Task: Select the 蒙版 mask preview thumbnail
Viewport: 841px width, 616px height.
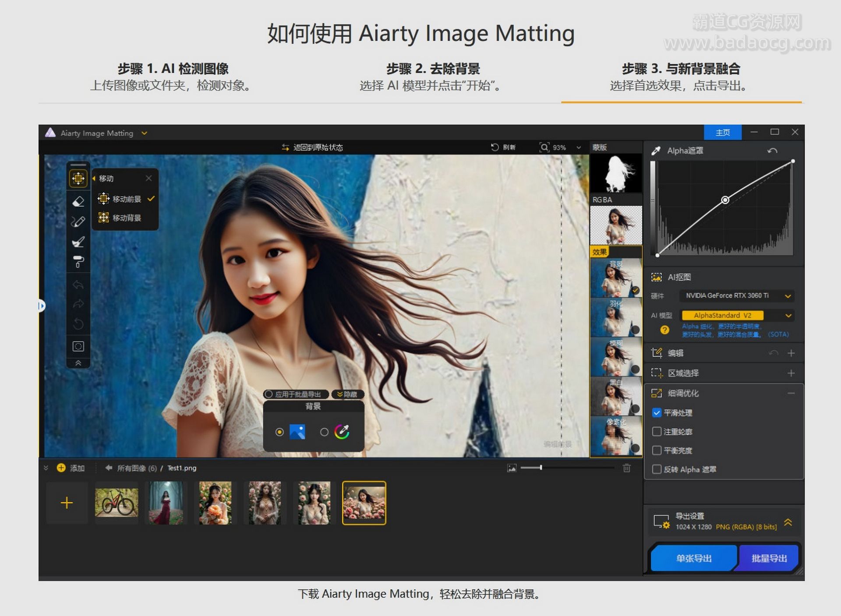Action: [x=616, y=173]
